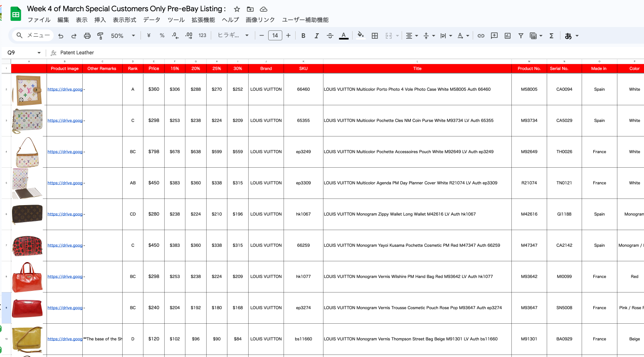Viewport: 644px width, 357px height.
Task: Click the red Vernis Wilshire bag thumbnail
Action: (x=27, y=277)
